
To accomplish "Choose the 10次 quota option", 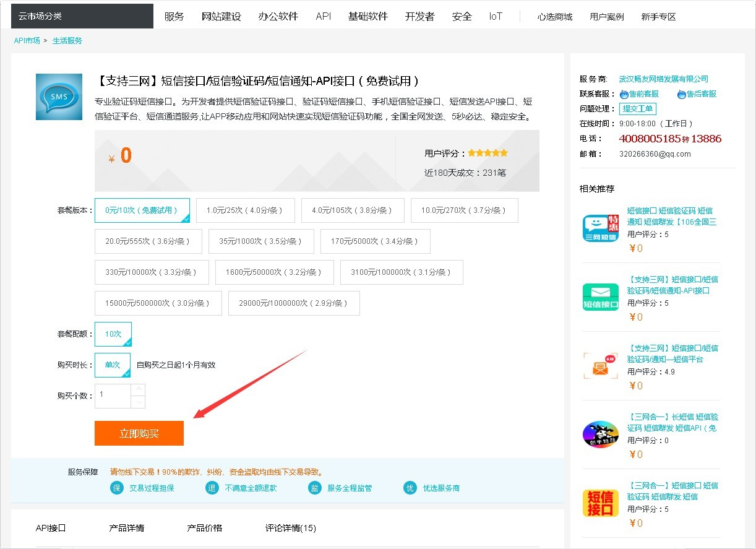I will tap(113, 334).
